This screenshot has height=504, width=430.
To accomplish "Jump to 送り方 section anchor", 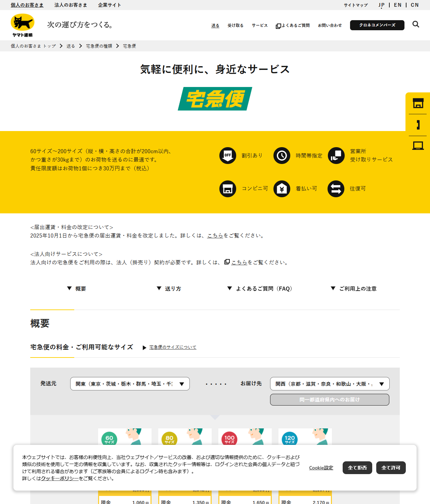I will point(169,289).
